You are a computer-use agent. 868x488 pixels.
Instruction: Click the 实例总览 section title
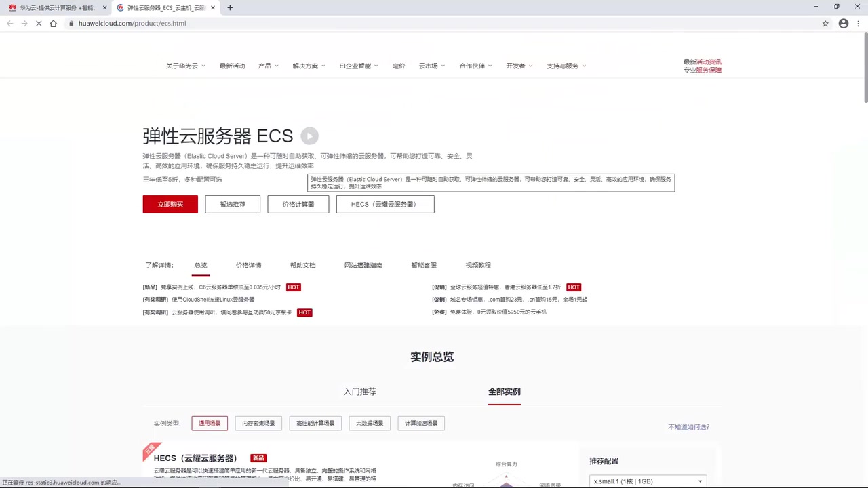(x=432, y=357)
